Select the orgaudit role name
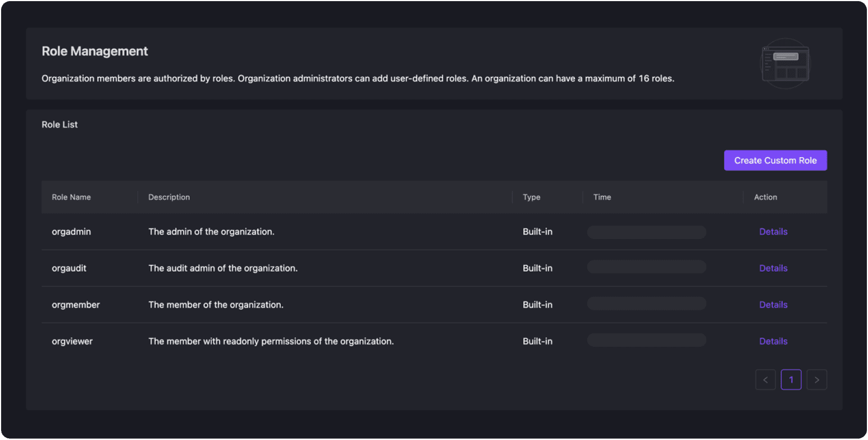The height and width of the screenshot is (440, 868). [69, 268]
